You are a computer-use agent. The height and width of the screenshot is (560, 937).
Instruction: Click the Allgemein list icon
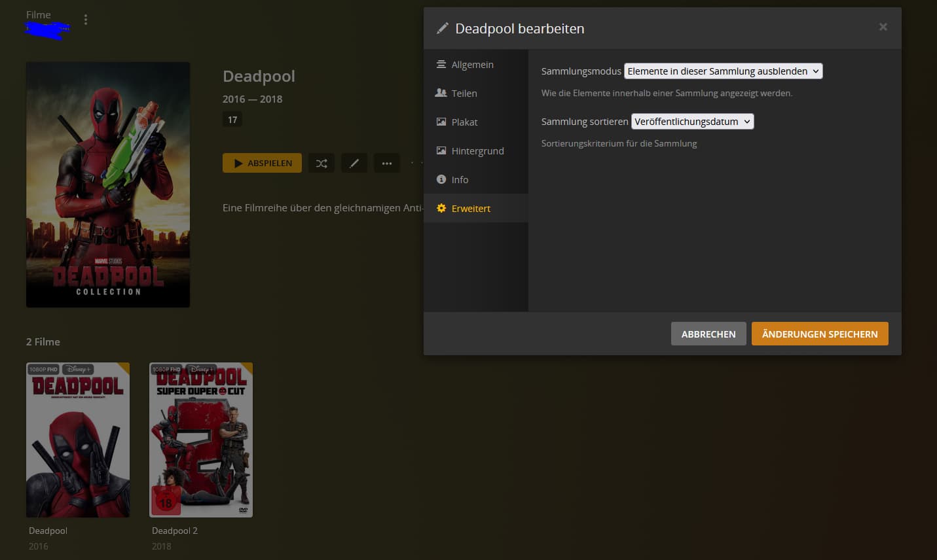click(x=441, y=64)
